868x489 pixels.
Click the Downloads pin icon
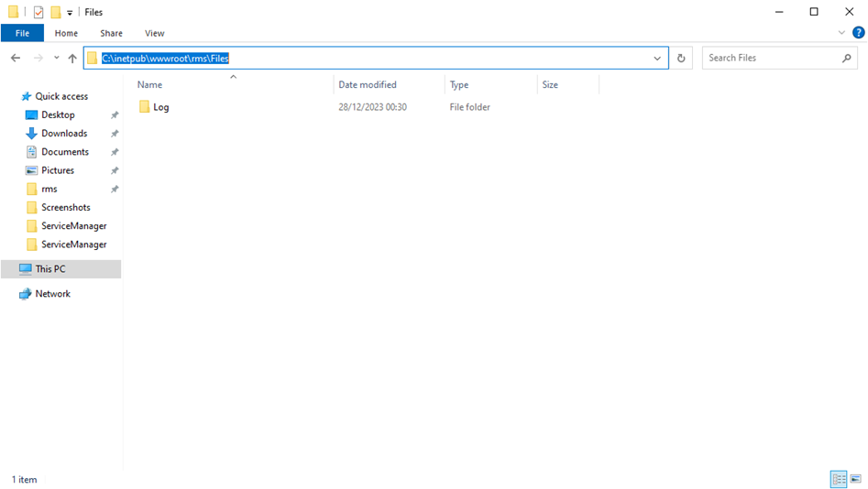click(115, 134)
